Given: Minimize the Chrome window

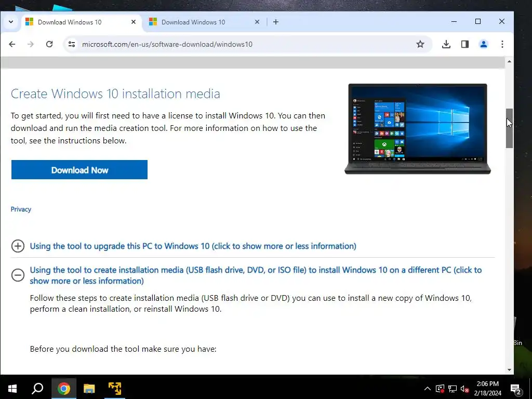Looking at the screenshot, I should tap(454, 21).
